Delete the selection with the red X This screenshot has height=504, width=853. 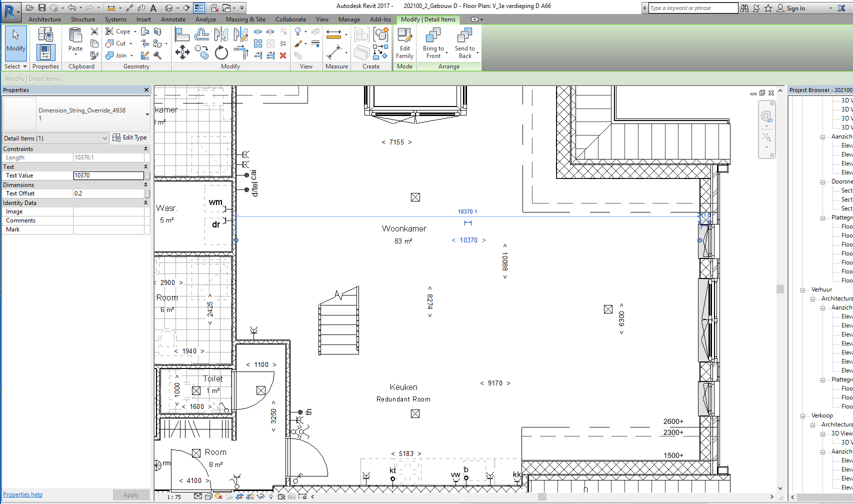[x=283, y=55]
